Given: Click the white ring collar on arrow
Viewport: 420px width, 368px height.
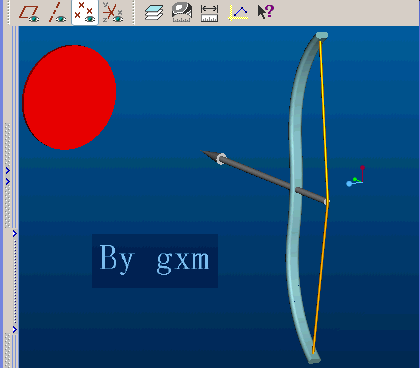Looking at the screenshot, I should point(221,159).
